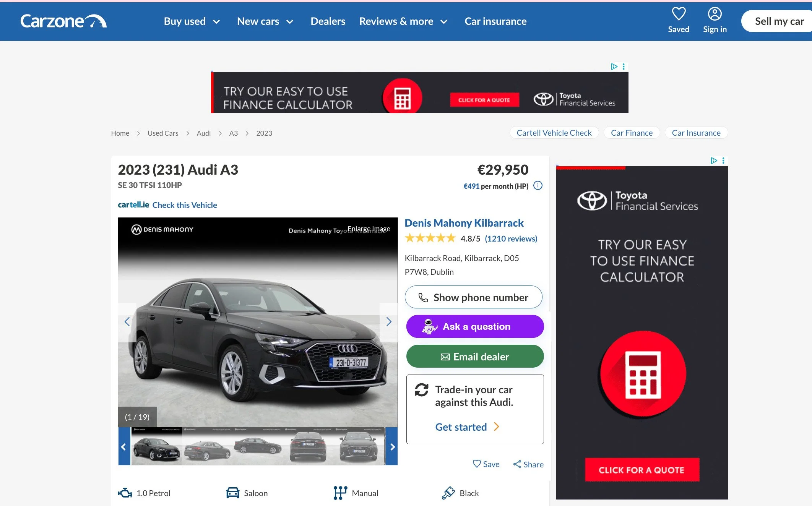
Task: Open the Car Finance pill
Action: click(632, 133)
